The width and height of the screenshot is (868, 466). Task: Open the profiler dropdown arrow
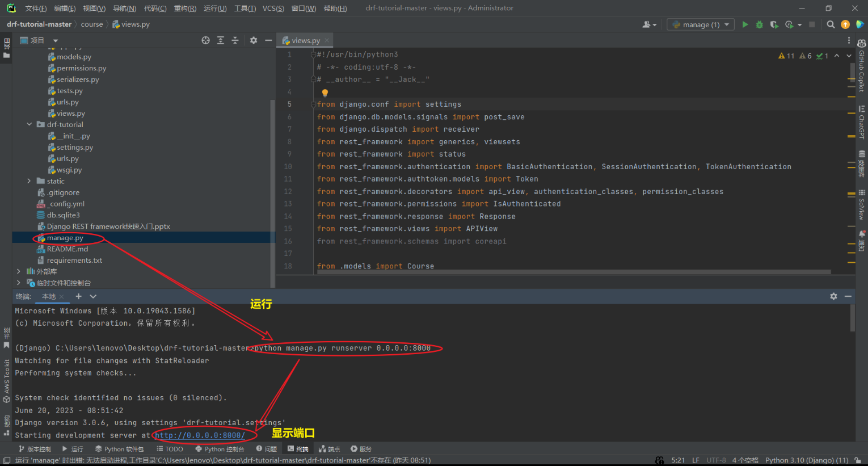point(800,25)
